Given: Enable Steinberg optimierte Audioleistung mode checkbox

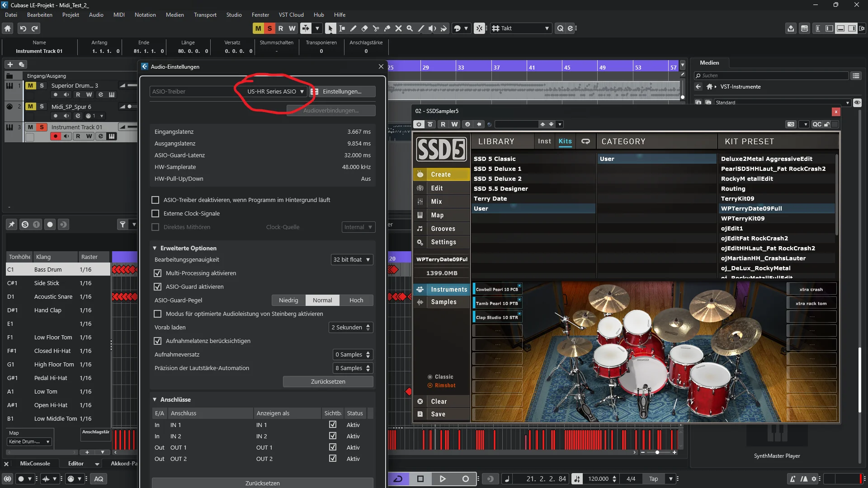Looking at the screenshot, I should point(157,314).
